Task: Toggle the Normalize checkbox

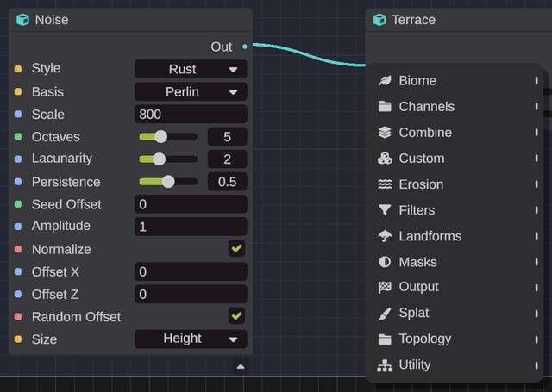Action: 236,249
